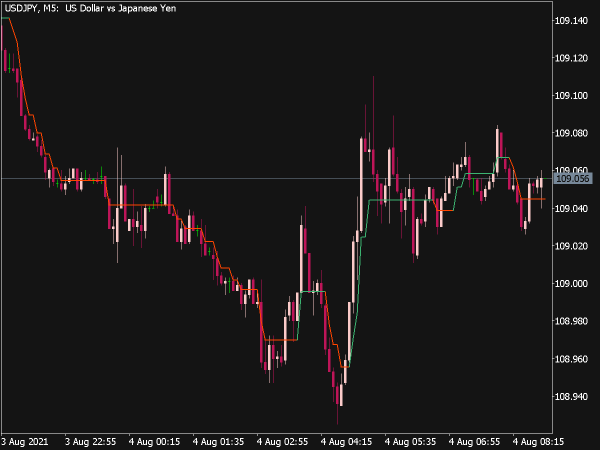The height and width of the screenshot is (450, 600).
Task: Click the '3 Aug 2021' time axis label
Action: pyautogui.click(x=24, y=442)
